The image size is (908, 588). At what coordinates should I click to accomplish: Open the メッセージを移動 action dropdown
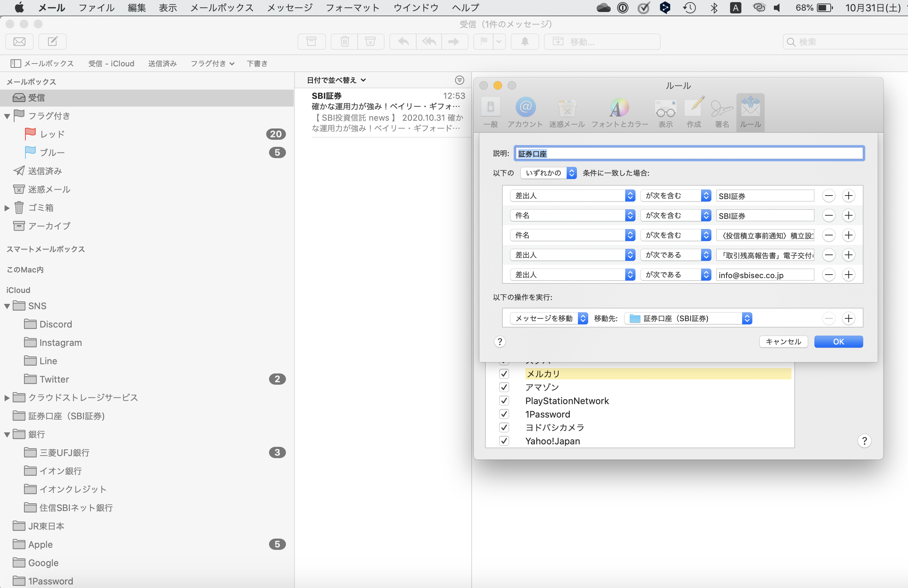549,318
